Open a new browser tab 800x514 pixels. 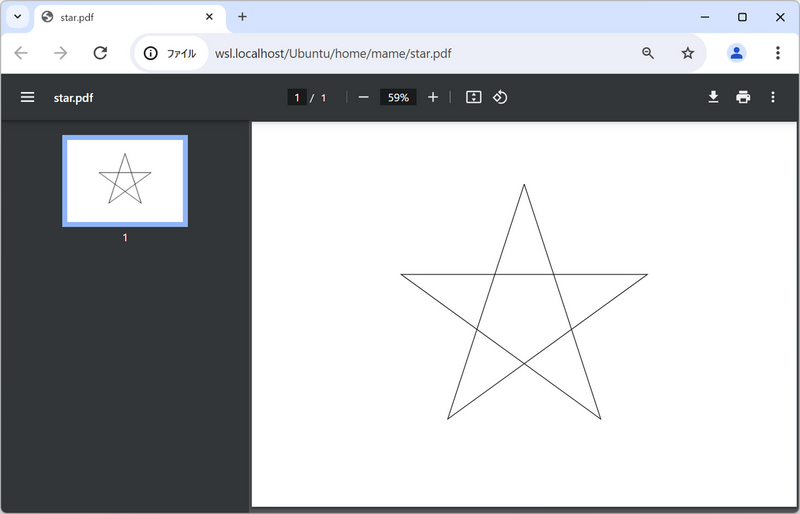(242, 17)
